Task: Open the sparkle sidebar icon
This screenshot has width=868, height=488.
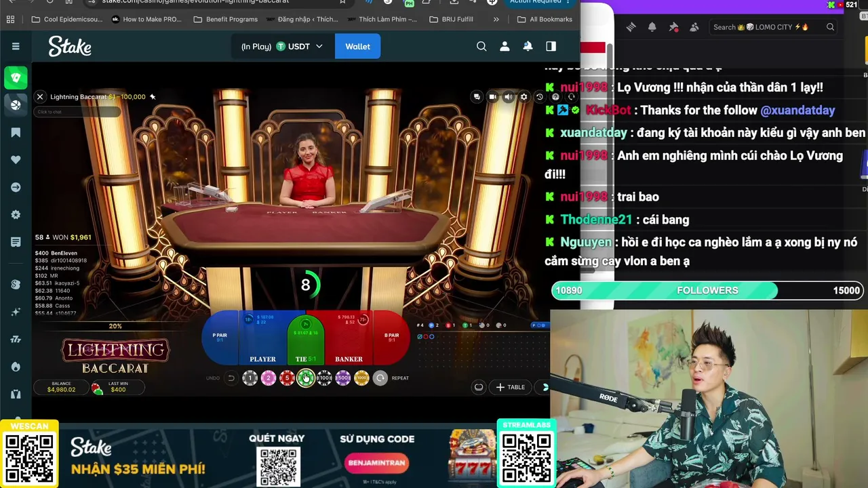Action: click(16, 312)
